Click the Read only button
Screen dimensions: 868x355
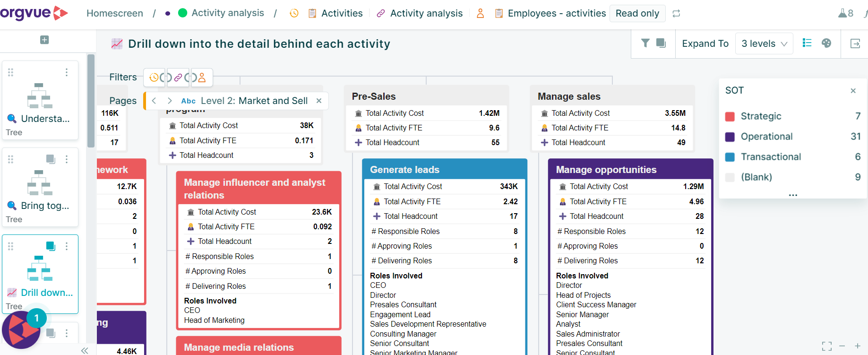pyautogui.click(x=637, y=13)
